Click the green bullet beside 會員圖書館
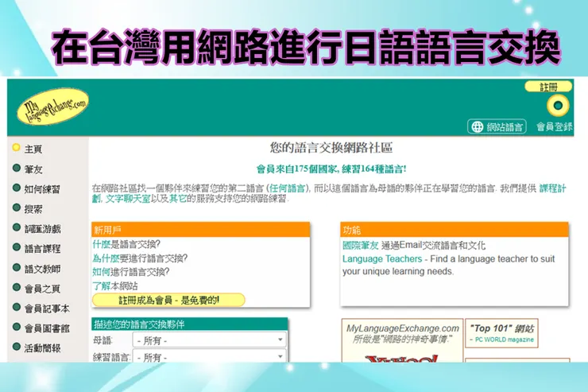The height and width of the screenshot is (392, 588). point(16,327)
